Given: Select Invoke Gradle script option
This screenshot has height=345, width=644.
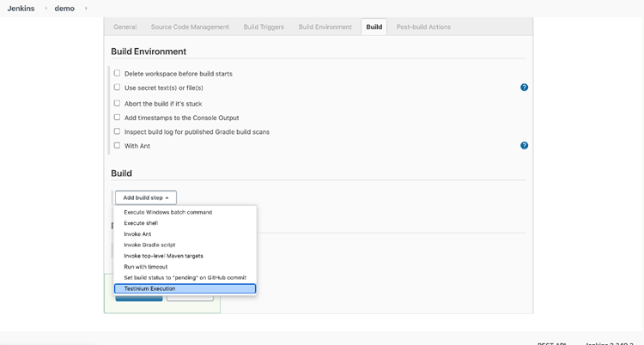Looking at the screenshot, I should [185, 245].
